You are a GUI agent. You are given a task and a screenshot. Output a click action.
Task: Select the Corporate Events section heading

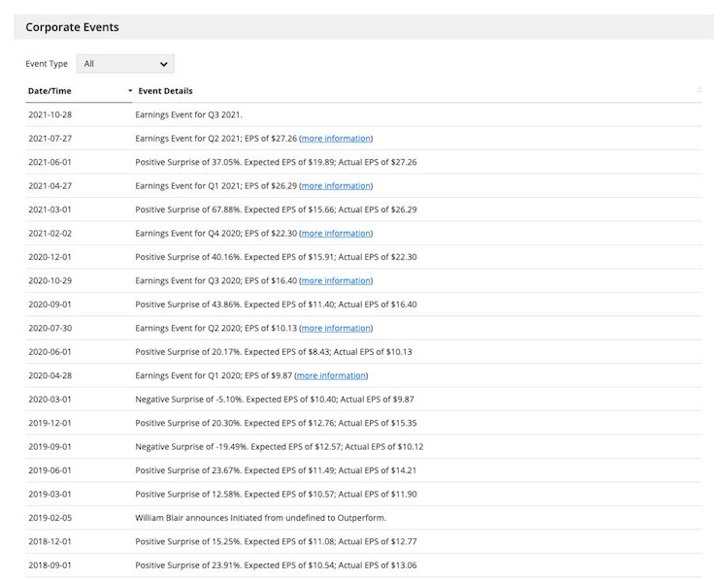tap(72, 27)
